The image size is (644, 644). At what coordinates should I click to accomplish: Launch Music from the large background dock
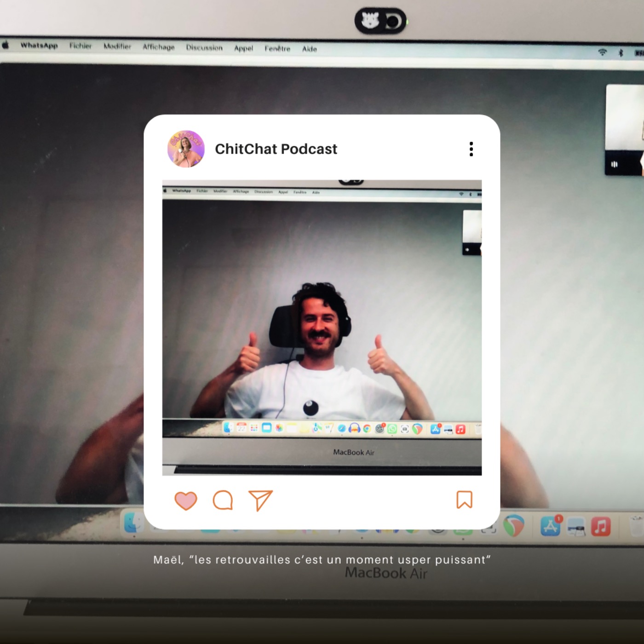600,527
